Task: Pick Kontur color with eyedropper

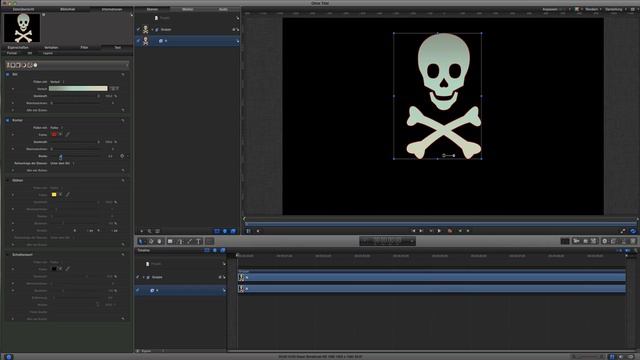Action: 67,134
